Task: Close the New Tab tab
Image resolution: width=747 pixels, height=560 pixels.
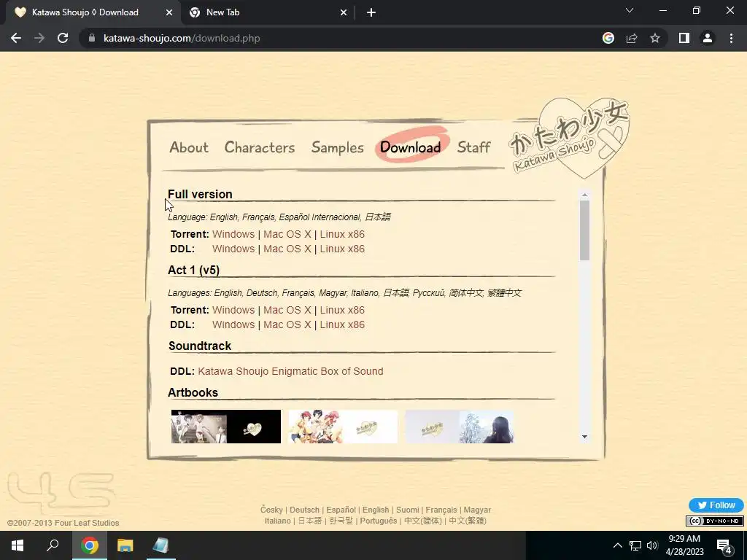Action: point(344,12)
